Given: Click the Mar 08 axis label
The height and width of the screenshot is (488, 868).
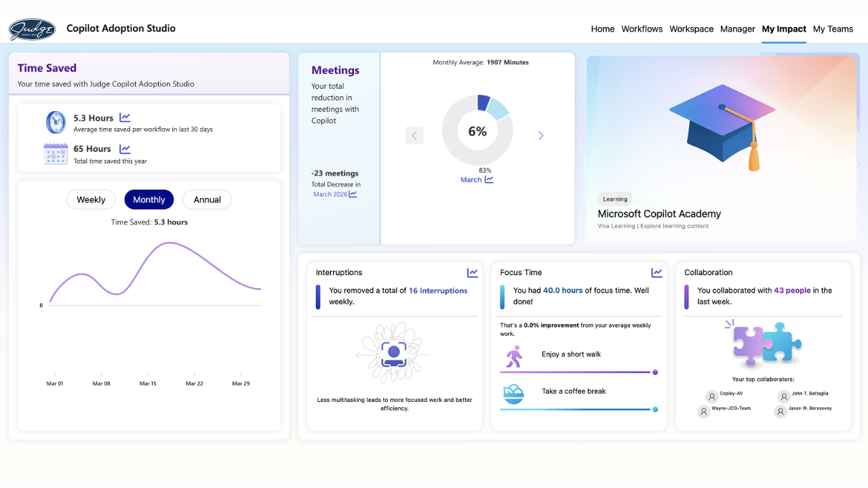Looking at the screenshot, I should [102, 384].
